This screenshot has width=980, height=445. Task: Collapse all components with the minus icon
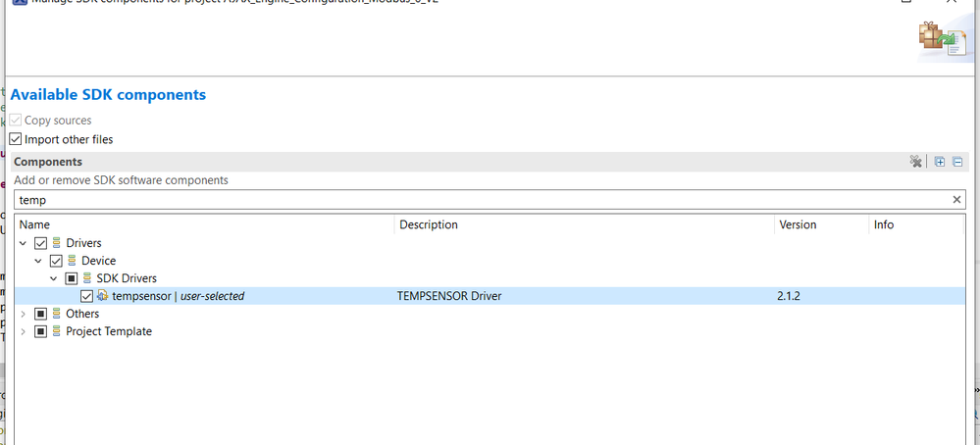point(956,162)
